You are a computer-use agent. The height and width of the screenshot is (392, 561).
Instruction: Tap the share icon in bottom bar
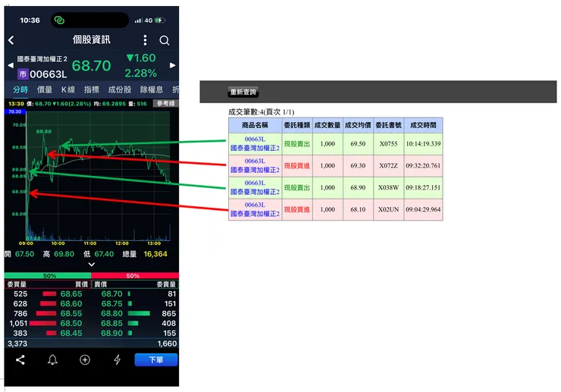tap(20, 360)
